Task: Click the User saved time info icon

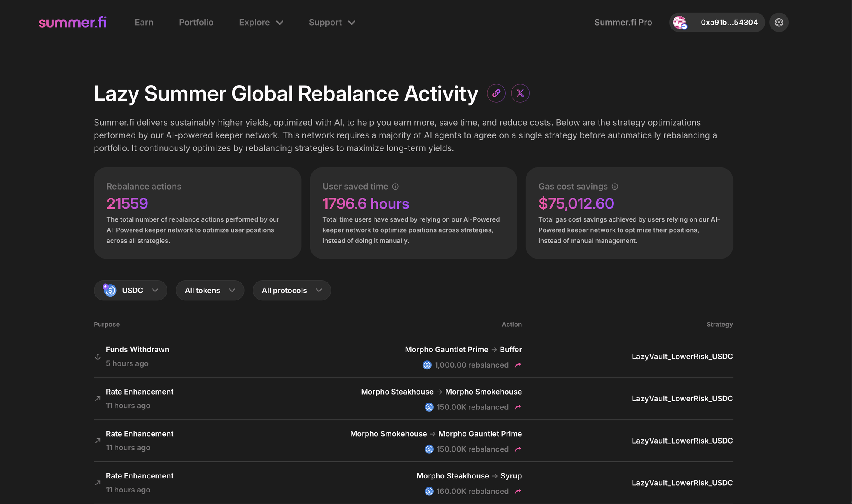Action: coord(395,187)
